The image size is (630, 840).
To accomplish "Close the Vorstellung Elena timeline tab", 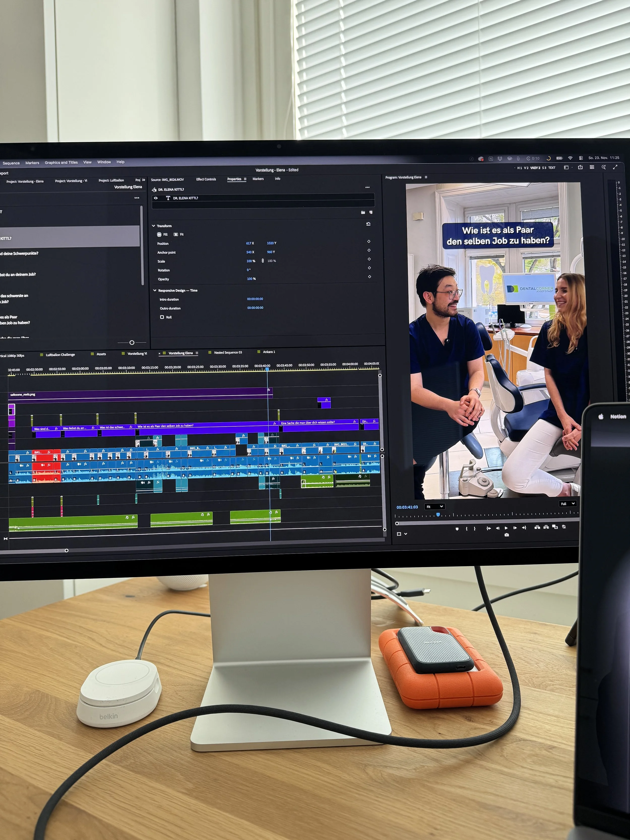I will [160, 354].
